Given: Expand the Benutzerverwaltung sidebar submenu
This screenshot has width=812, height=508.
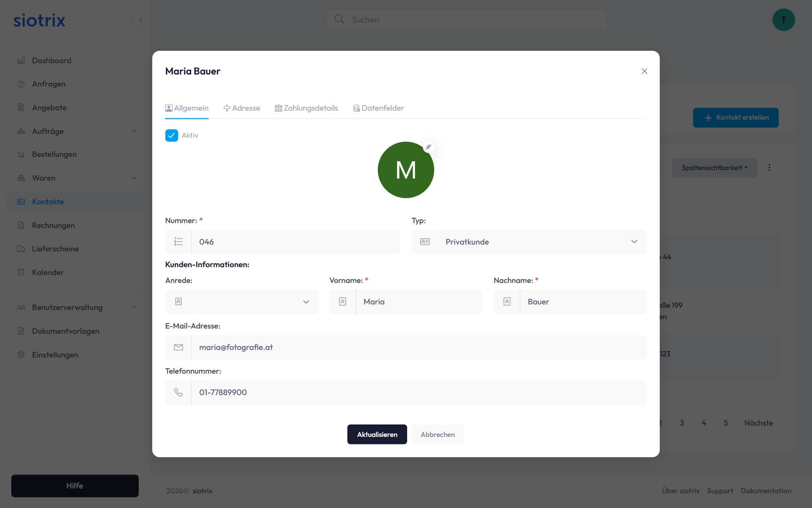Looking at the screenshot, I should coord(134,307).
